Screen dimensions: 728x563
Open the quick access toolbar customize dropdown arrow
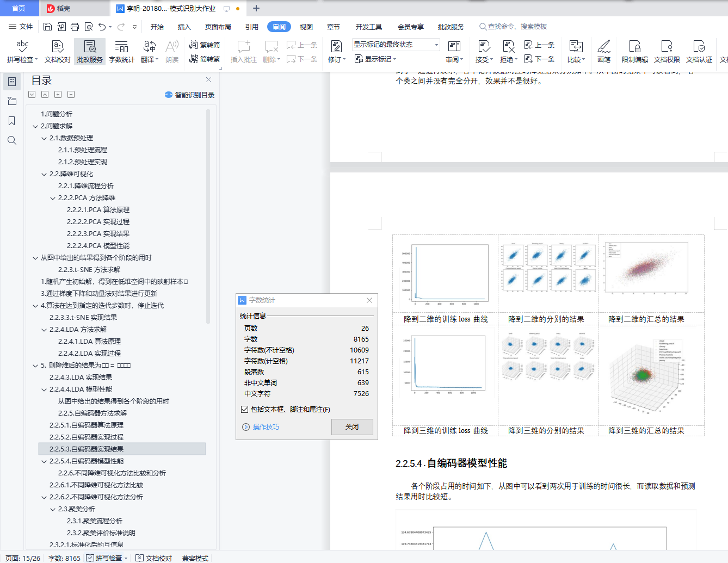[x=134, y=27]
